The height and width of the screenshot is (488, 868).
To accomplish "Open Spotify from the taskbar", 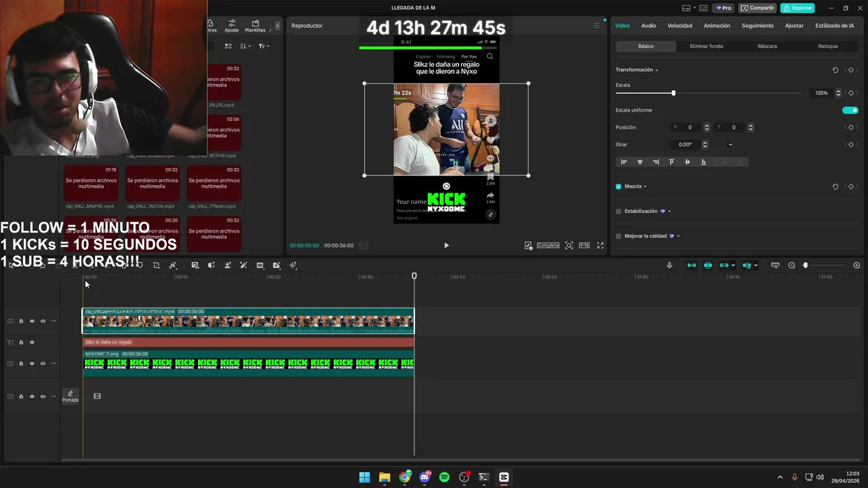I will tap(444, 477).
